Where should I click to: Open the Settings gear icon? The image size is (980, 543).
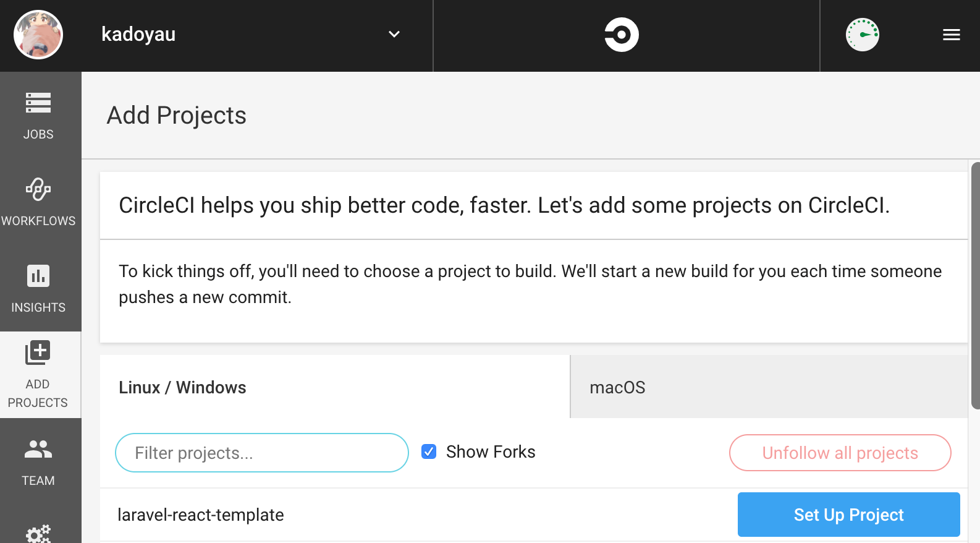(x=38, y=533)
